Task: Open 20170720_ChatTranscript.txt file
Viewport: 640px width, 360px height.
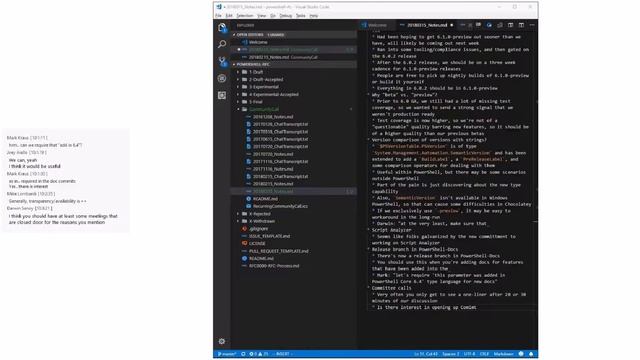Action: tap(294, 147)
